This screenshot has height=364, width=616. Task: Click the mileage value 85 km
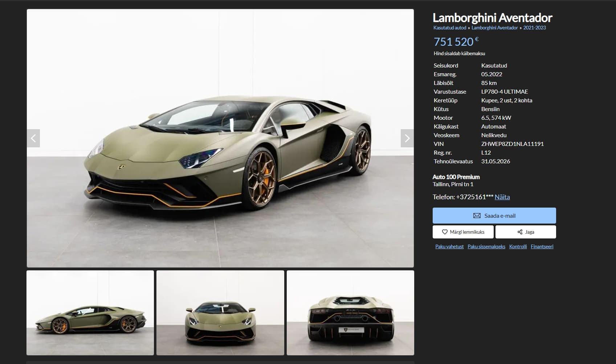pyautogui.click(x=489, y=83)
